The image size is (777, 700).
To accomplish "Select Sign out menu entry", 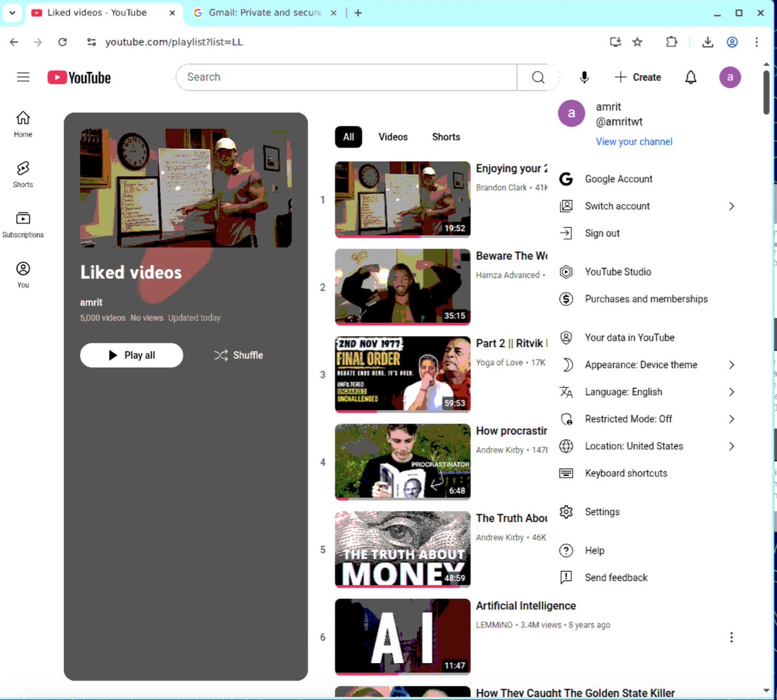I will [x=648, y=233].
